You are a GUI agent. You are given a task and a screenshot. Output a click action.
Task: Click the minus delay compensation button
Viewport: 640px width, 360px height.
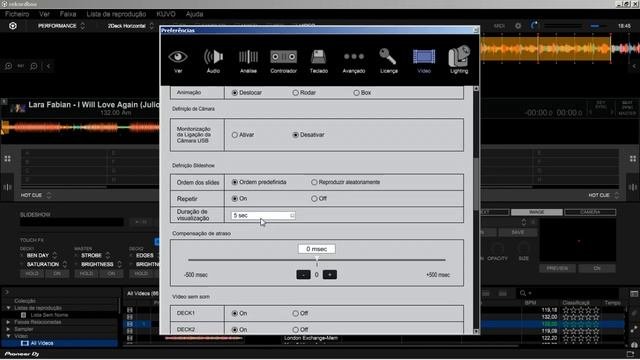(x=303, y=275)
